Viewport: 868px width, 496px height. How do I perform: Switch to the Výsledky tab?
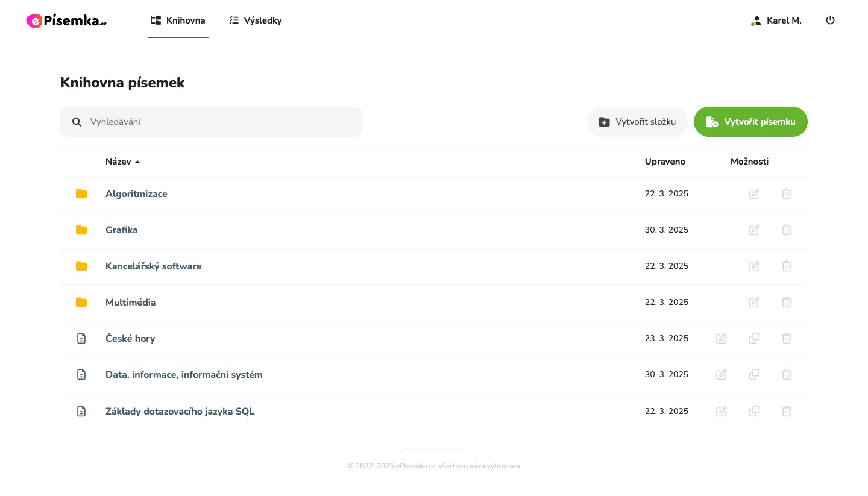point(256,20)
